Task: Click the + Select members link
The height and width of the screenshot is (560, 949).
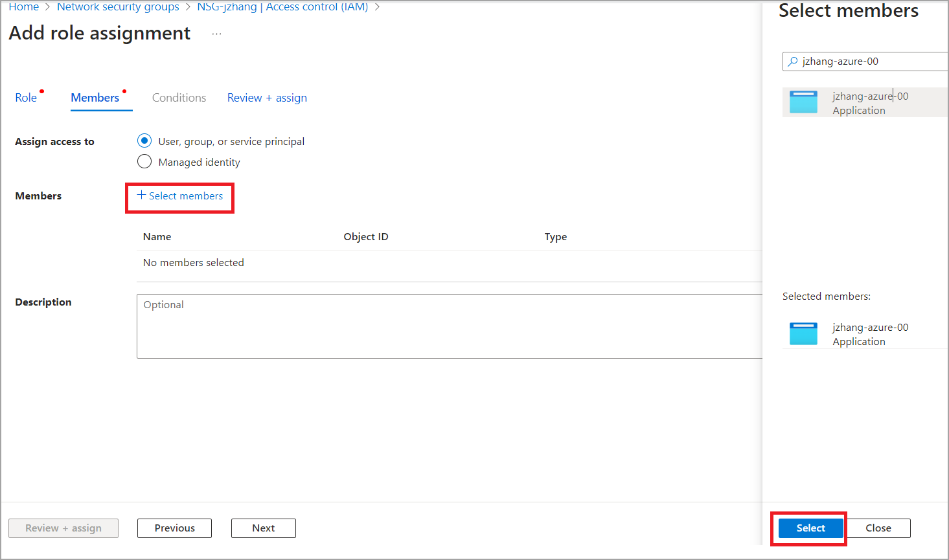Action: pos(180,196)
